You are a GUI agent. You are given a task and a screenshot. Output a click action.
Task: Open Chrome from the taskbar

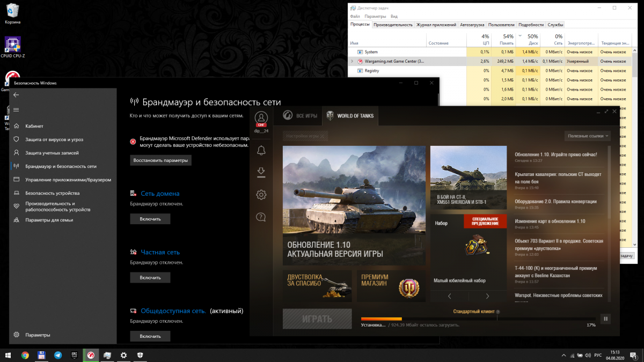point(25,355)
